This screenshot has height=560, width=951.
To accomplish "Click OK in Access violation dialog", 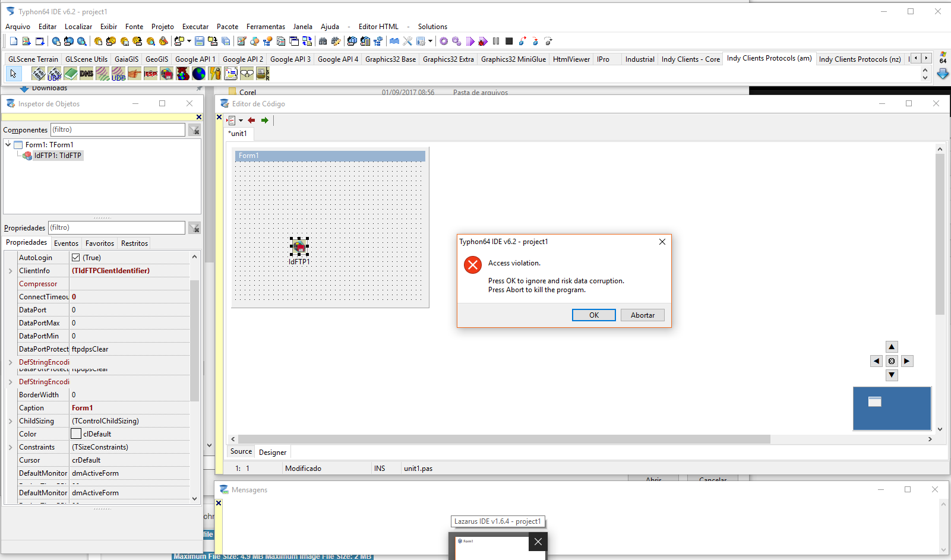I will pos(594,315).
